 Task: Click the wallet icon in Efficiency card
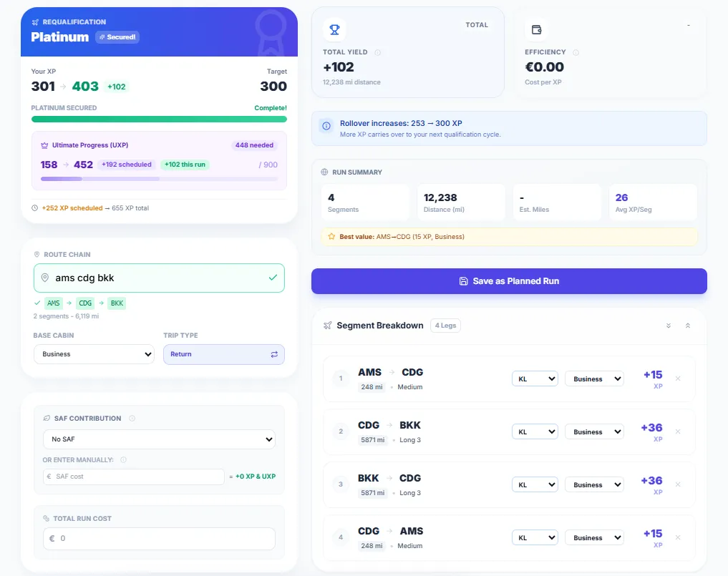[x=535, y=30]
